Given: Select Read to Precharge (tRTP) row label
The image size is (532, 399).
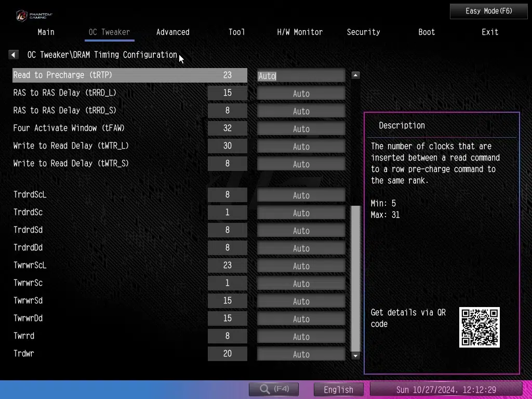Looking at the screenshot, I should 63,75.
